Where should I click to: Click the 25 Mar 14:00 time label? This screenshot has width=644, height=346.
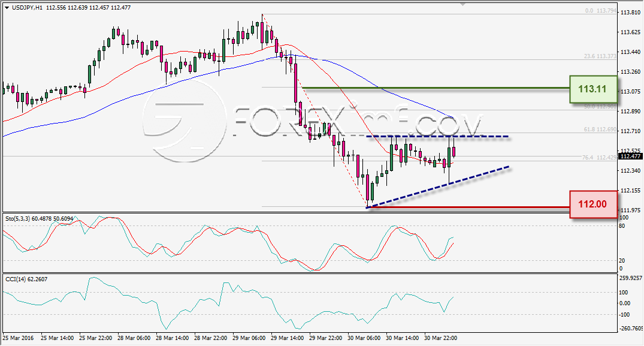pyautogui.click(x=58, y=338)
